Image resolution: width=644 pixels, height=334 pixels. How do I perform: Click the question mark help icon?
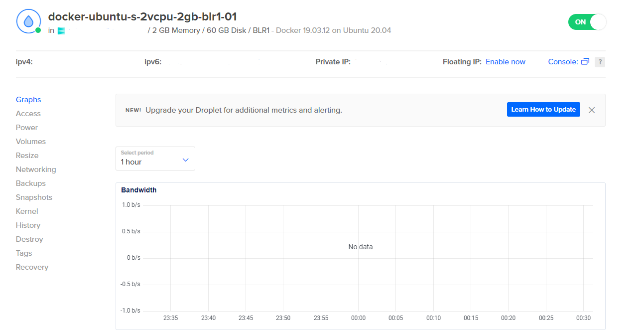tap(600, 62)
